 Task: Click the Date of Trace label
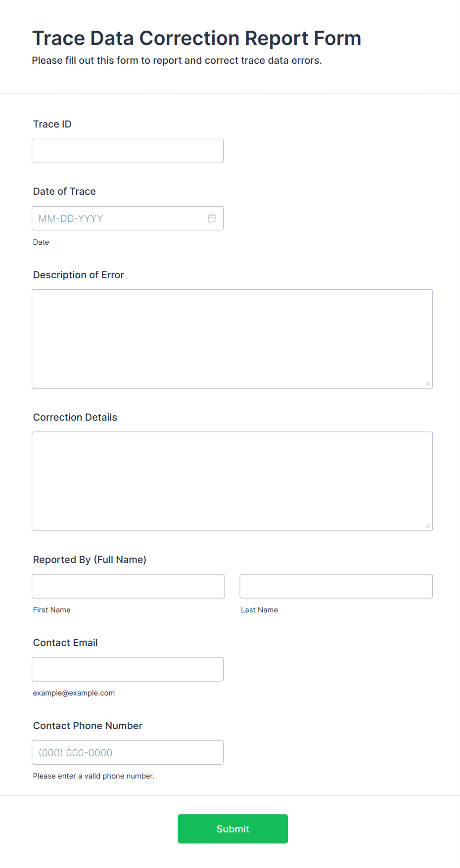[64, 191]
